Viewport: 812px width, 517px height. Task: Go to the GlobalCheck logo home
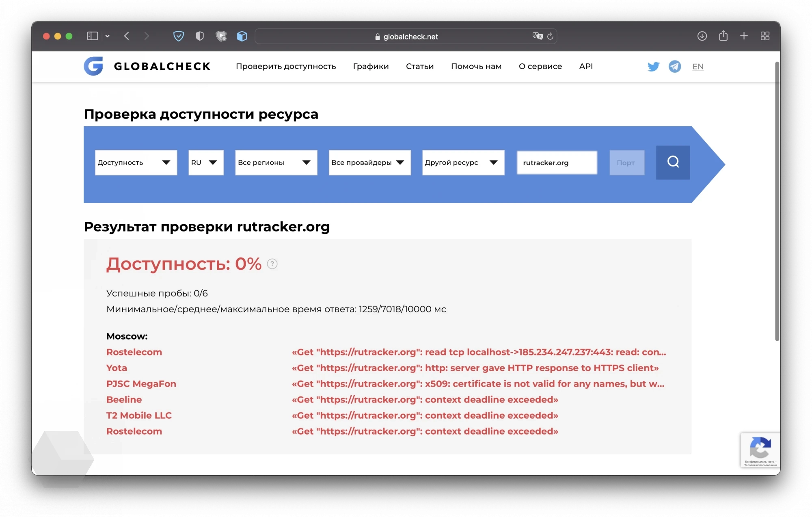147,66
